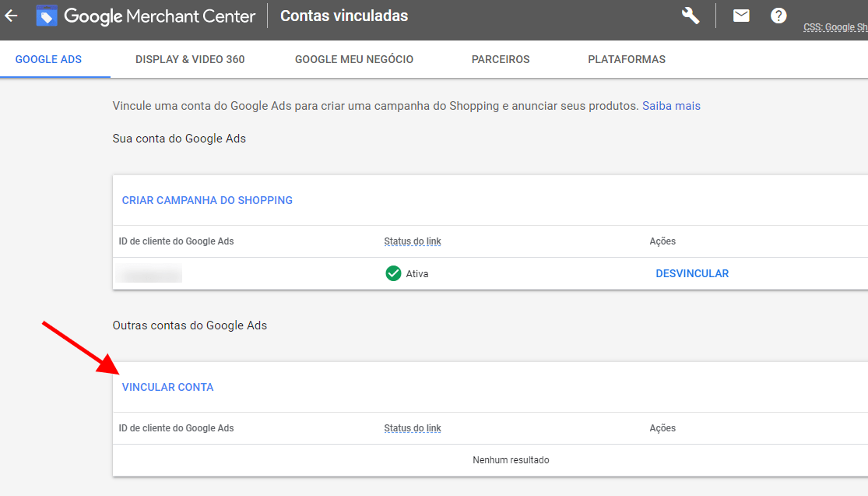Switch to the Google Ads tab
868x496 pixels.
pyautogui.click(x=48, y=59)
